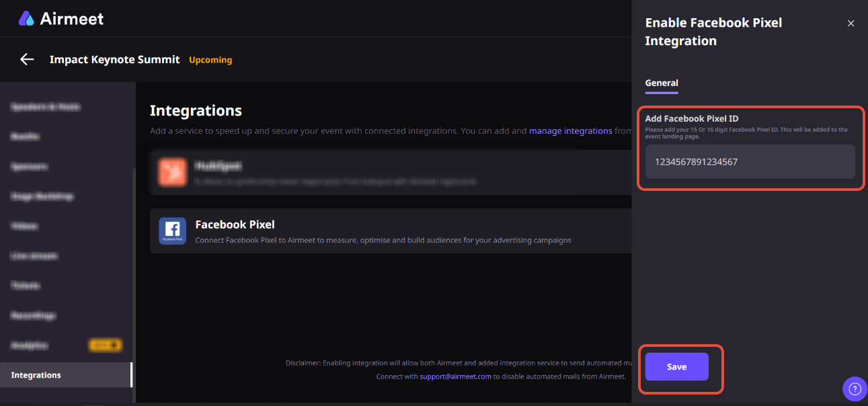Viewport: 868px width, 406px height.
Task: Click the sidebar vertical scrollbar
Action: (133, 269)
